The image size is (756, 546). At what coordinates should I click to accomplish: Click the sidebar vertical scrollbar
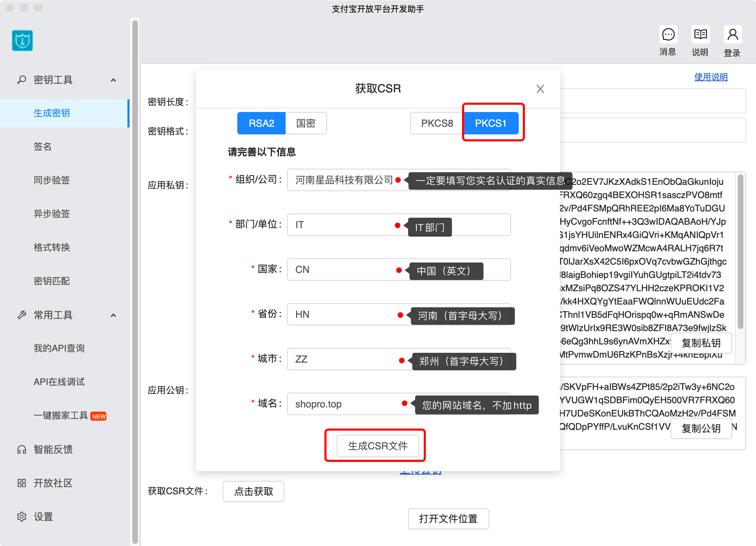[135, 281]
